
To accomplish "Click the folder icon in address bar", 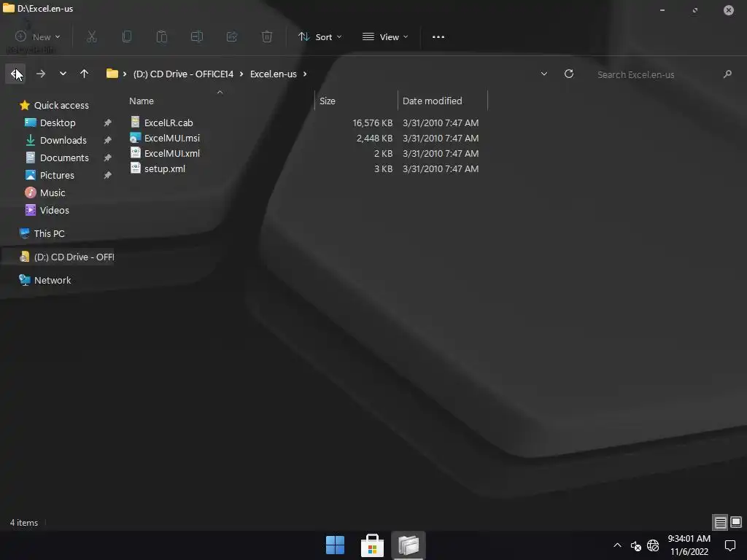I will point(112,74).
